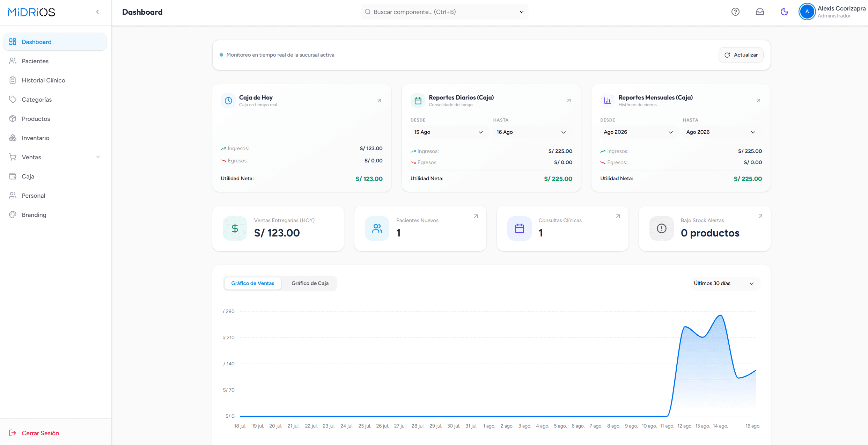This screenshot has height=445, width=868.
Task: Open Reportes Mensuales with its arrow icon
Action: (x=758, y=101)
